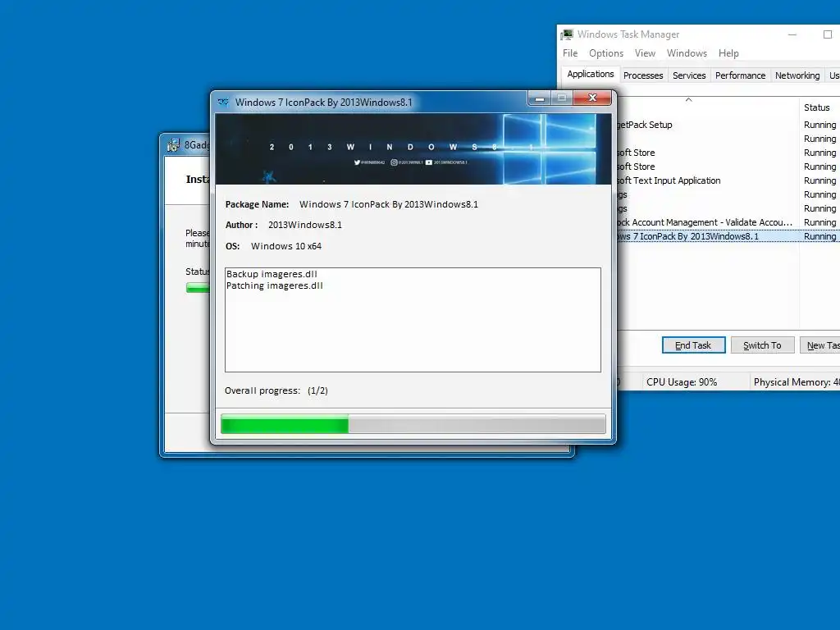Screen dimensions: 840x630
Task: Open the View menu in Task Manager
Action: click(x=645, y=53)
